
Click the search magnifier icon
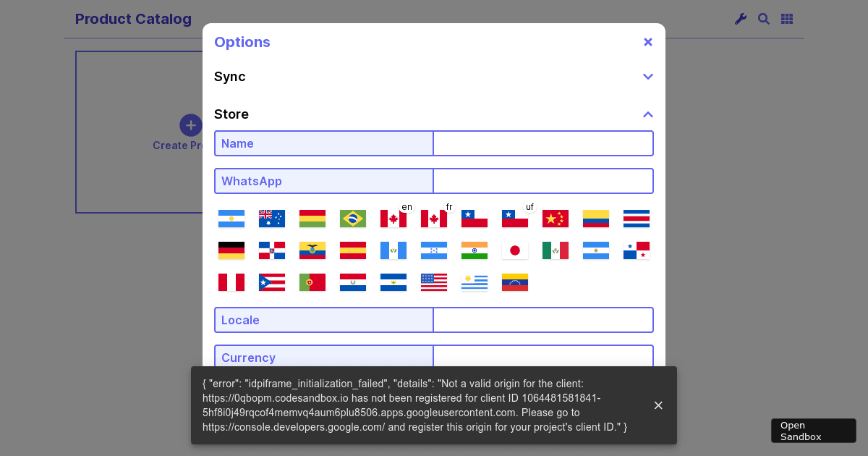point(764,19)
